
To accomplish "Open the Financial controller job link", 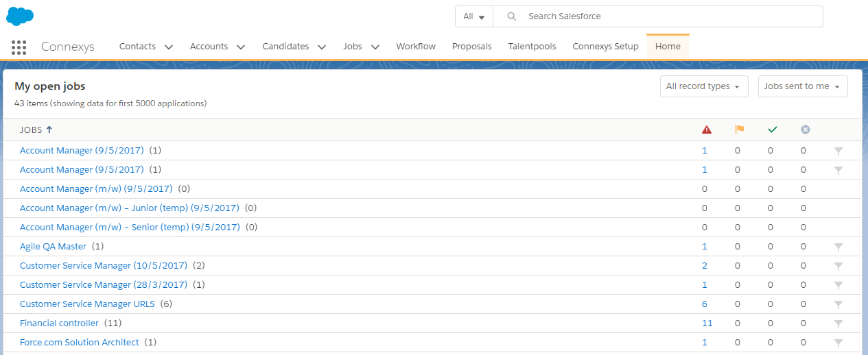I will coord(59,323).
